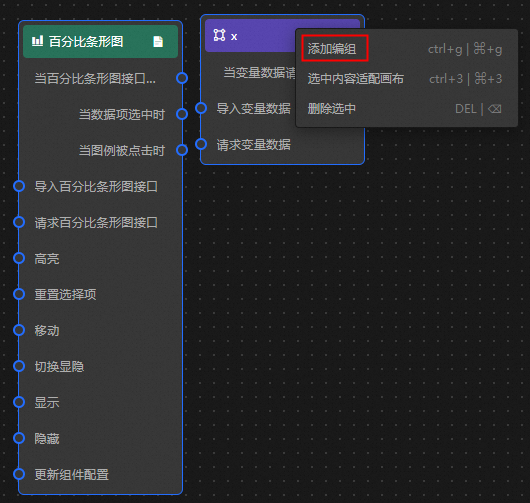Click the 请求变量数据 input port
Screen dimensions: 530x503
(201, 144)
